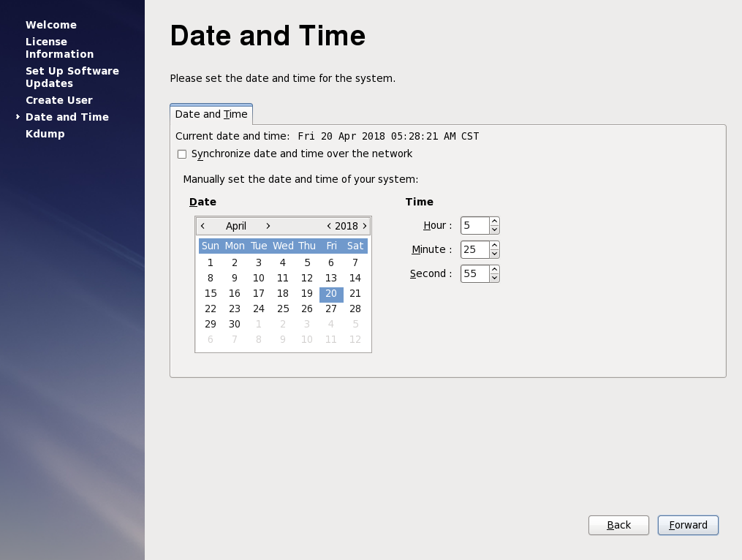Choose April 30 in the calendar
The height and width of the screenshot is (560, 742).
coord(235,325)
